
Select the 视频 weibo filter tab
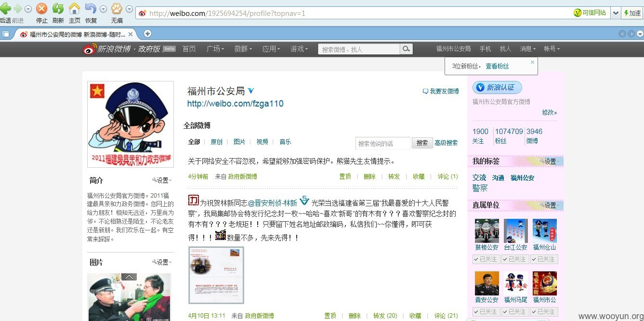click(263, 142)
